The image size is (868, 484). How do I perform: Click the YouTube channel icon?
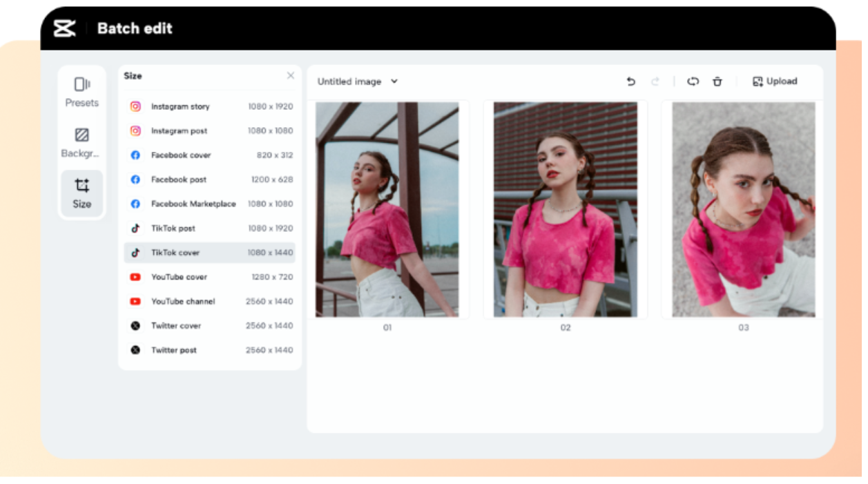click(x=135, y=301)
